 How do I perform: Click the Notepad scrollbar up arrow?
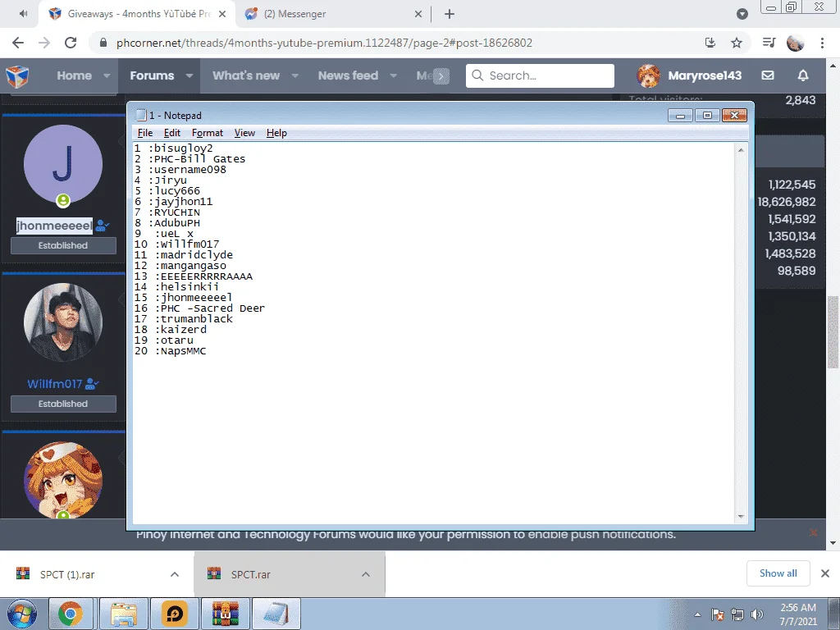(x=741, y=150)
